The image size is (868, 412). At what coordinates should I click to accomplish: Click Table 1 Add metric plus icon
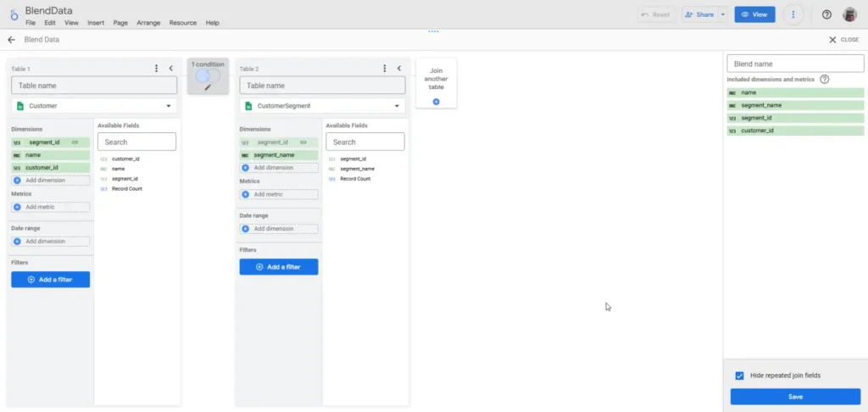pyautogui.click(x=17, y=207)
